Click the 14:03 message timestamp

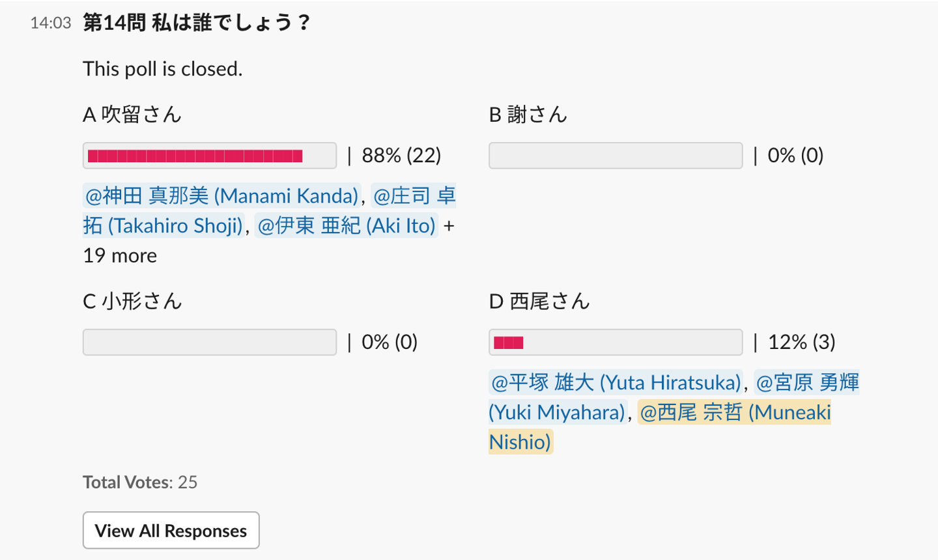(50, 23)
